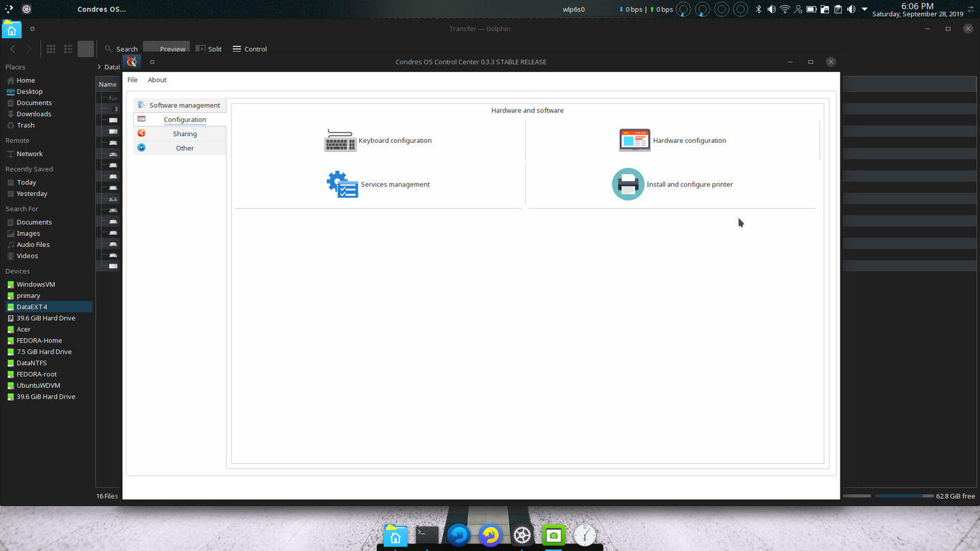Open Dolphin Control menu
This screenshot has height=551, width=980.
coord(250,49)
